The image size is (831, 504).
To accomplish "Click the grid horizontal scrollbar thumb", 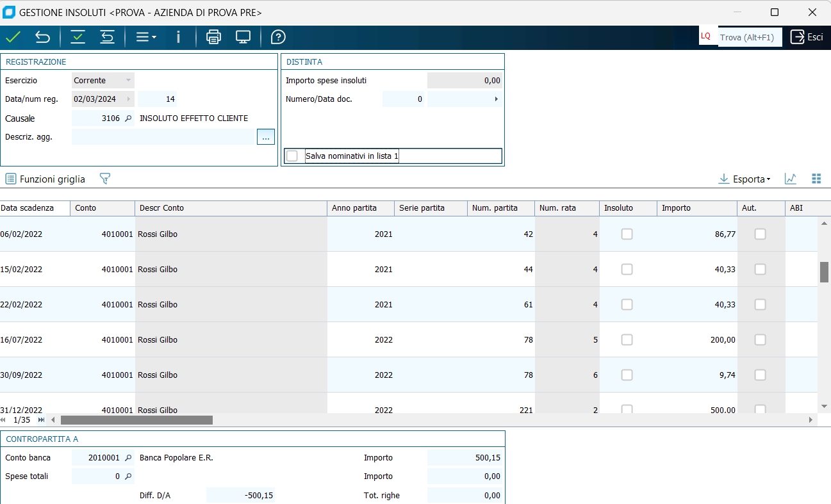I will click(x=136, y=420).
